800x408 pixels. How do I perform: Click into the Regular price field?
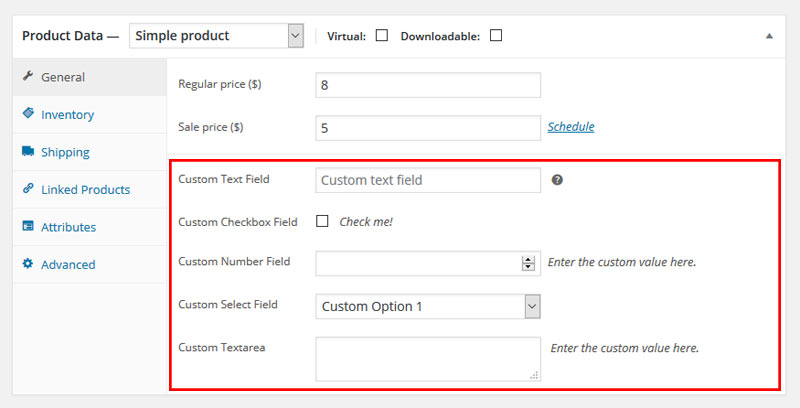point(428,85)
